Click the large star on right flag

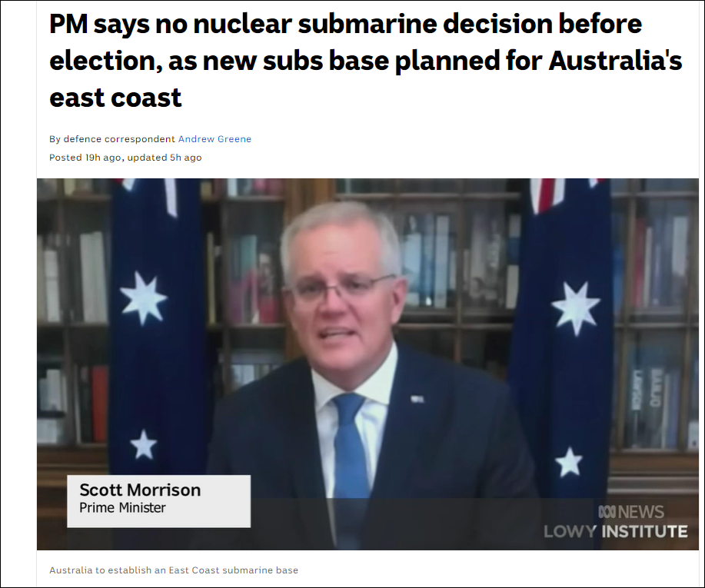pos(576,308)
